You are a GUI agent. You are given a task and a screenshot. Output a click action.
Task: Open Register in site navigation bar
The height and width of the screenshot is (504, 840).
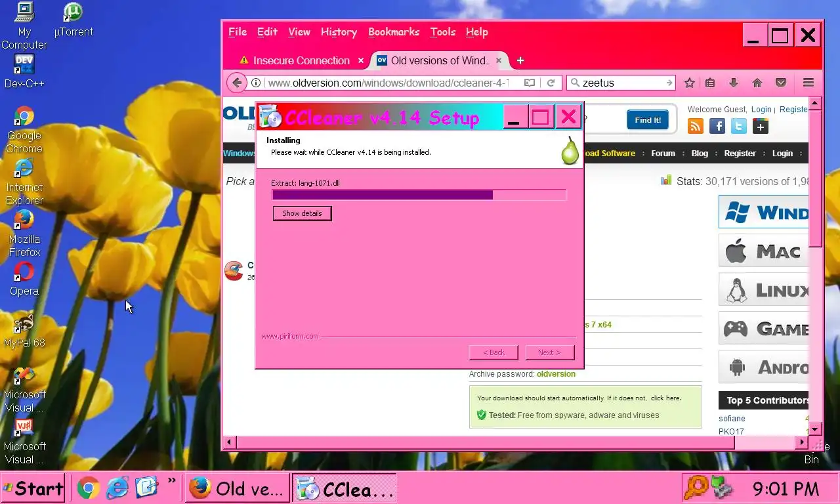(740, 153)
